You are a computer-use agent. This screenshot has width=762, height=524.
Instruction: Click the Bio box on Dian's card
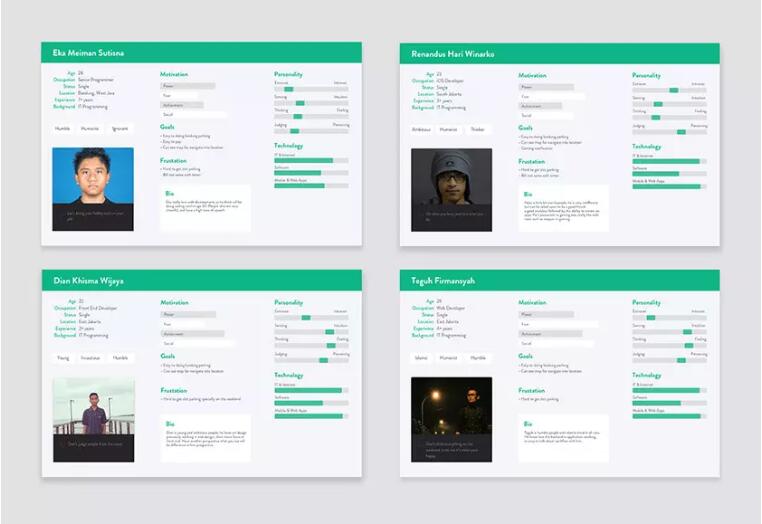pos(205,437)
